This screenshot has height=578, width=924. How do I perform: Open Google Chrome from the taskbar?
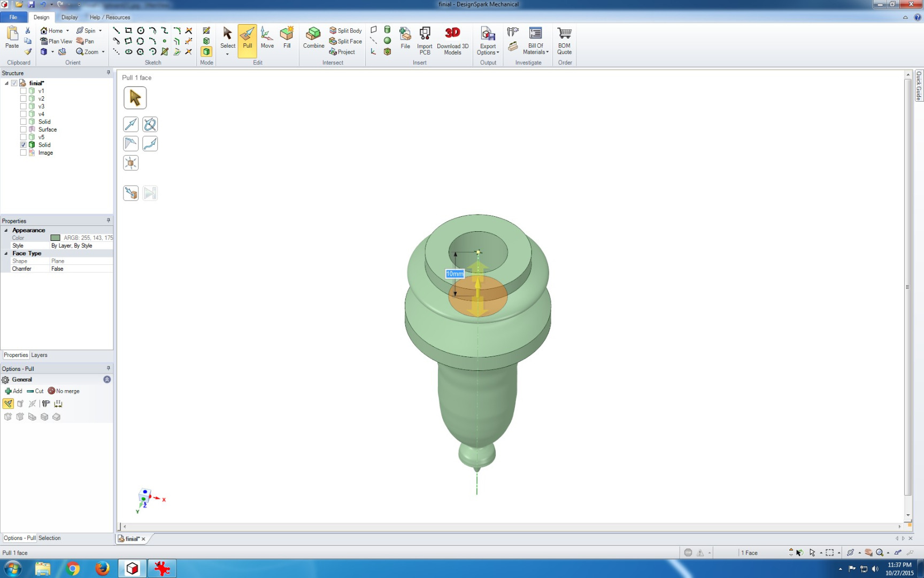(x=73, y=568)
